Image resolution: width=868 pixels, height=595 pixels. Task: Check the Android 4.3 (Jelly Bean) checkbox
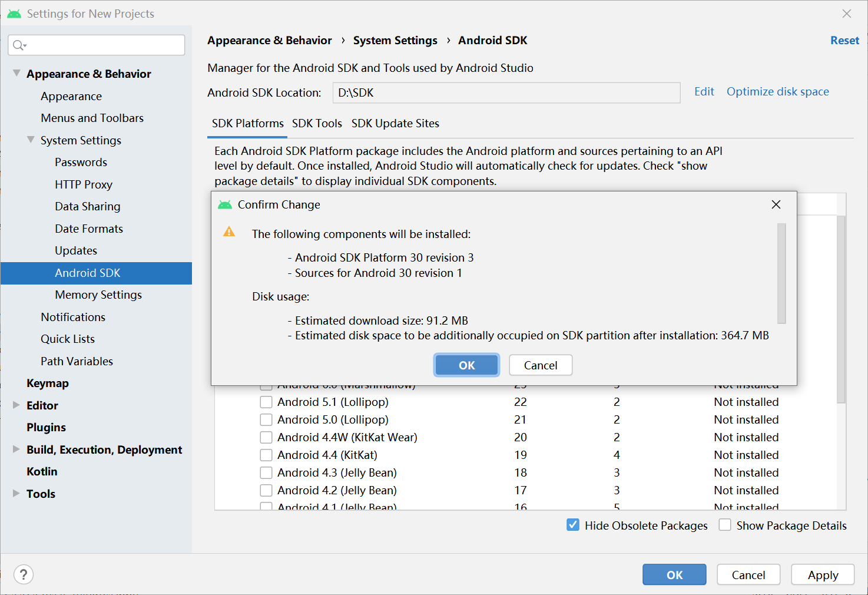pyautogui.click(x=266, y=472)
